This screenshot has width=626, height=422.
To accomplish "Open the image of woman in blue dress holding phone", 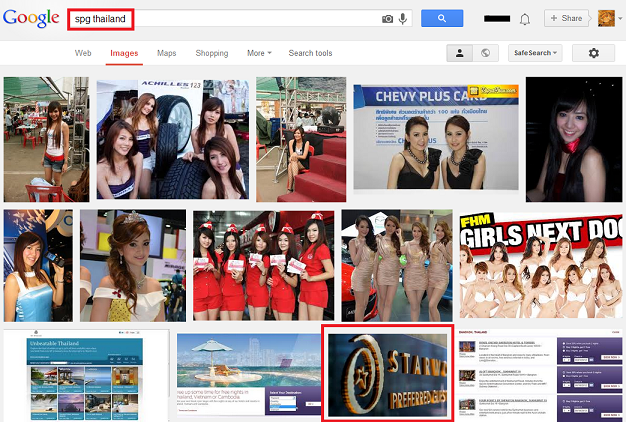I will pos(38,265).
